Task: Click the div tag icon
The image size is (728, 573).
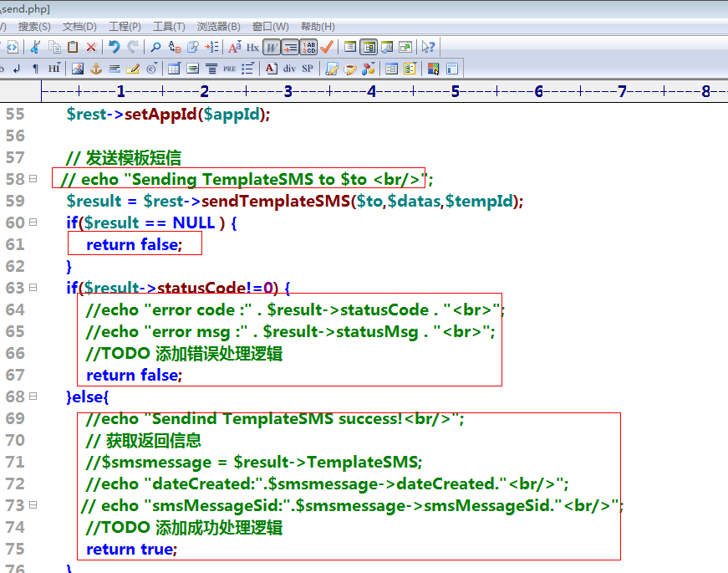Action: pos(289,69)
